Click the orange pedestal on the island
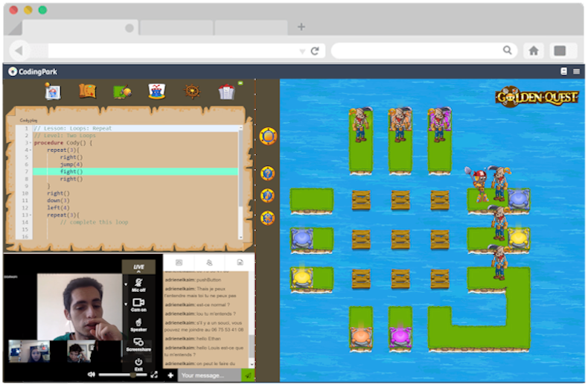 point(361,336)
